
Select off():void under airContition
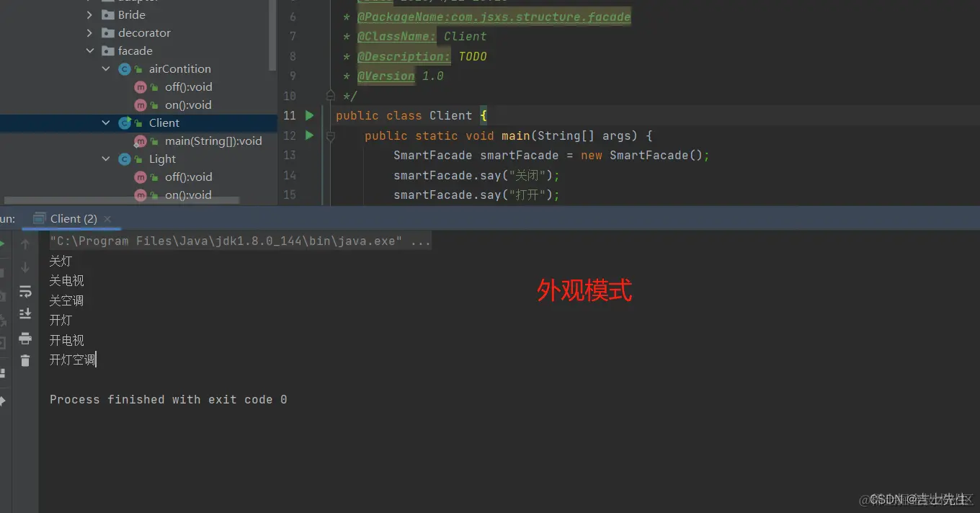(189, 87)
